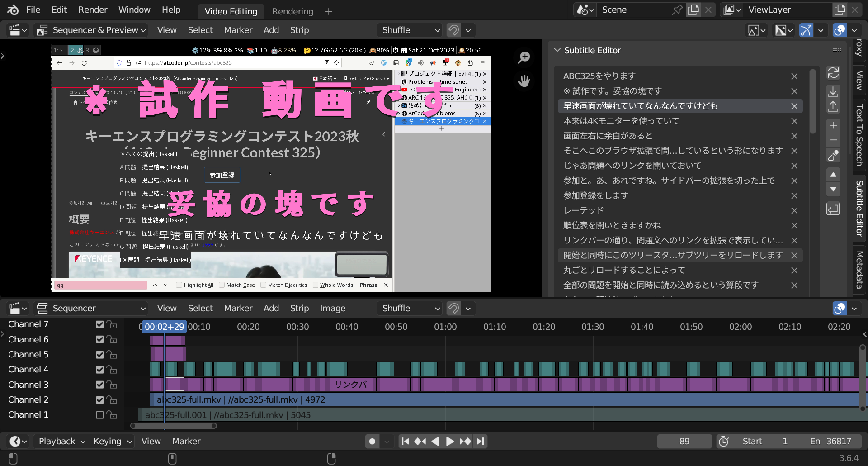
Task: Enable Channel 1 checkbox
Action: (x=100, y=415)
